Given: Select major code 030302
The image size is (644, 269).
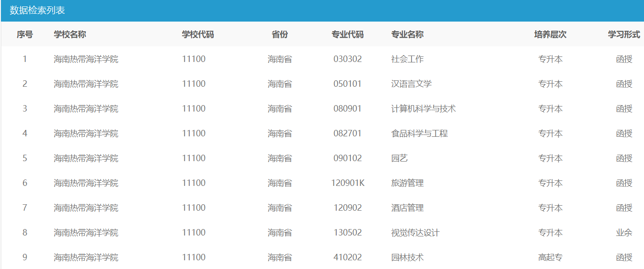Looking at the screenshot, I should (x=348, y=59).
